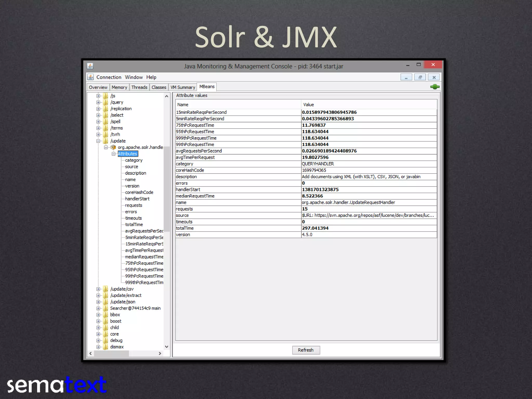
Task: Expand the dismax tree node
Action: click(98, 347)
